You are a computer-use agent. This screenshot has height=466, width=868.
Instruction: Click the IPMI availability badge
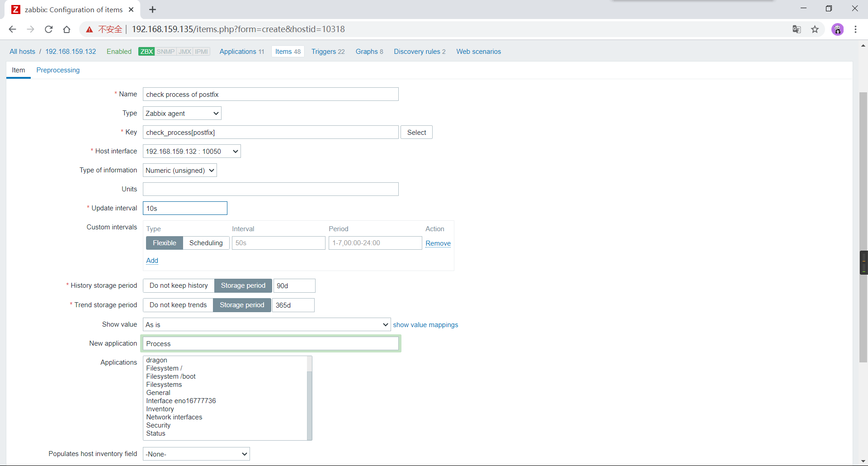tap(202, 52)
